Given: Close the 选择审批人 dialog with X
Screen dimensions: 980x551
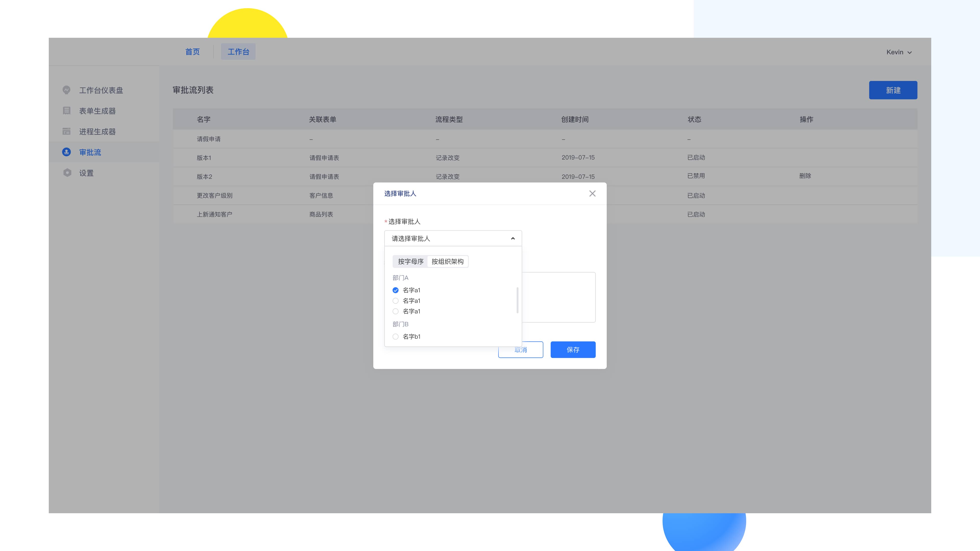Looking at the screenshot, I should point(592,194).
